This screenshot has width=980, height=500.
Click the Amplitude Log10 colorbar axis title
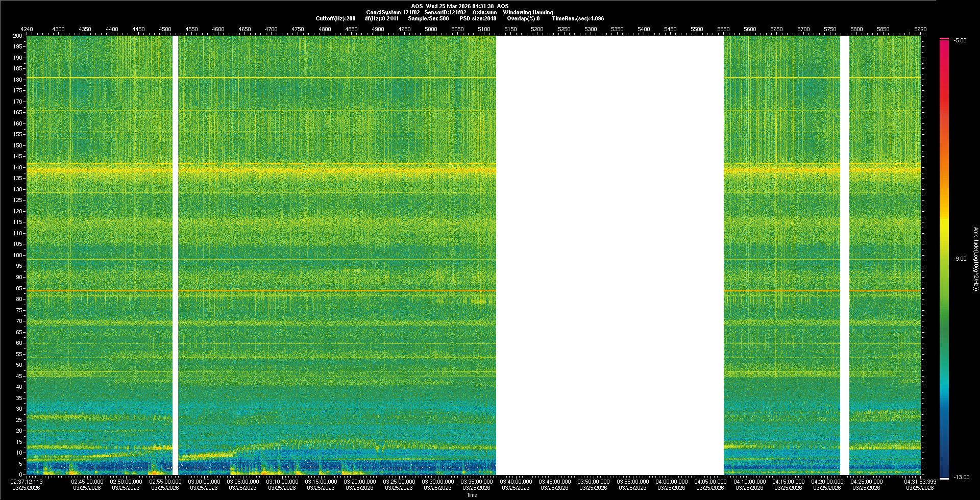coord(975,259)
